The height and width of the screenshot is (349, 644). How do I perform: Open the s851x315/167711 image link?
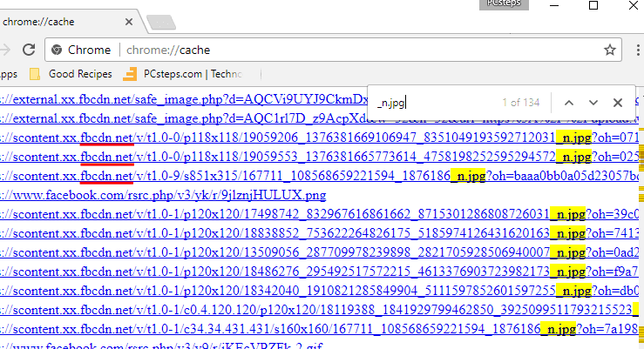coord(320,176)
